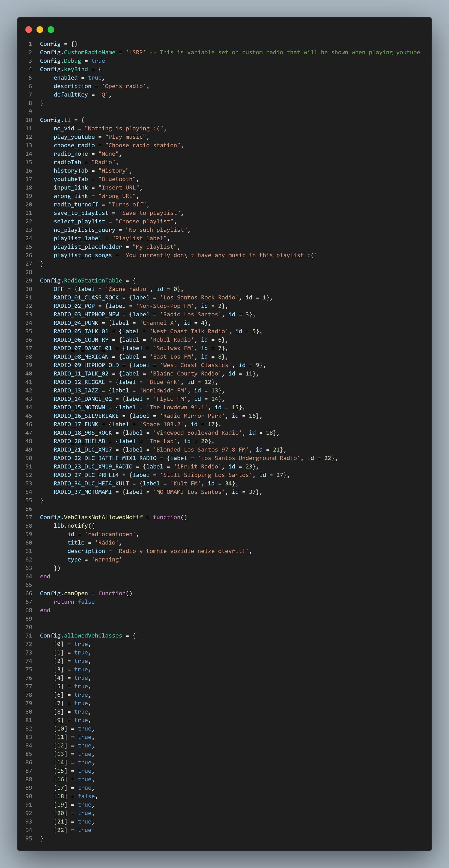Click the yellow minimize window dot
Screen dimensions: 449x868
40,30
